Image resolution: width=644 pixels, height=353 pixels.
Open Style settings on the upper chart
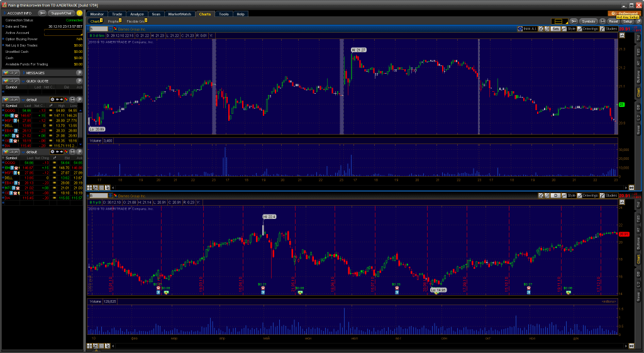coord(570,29)
